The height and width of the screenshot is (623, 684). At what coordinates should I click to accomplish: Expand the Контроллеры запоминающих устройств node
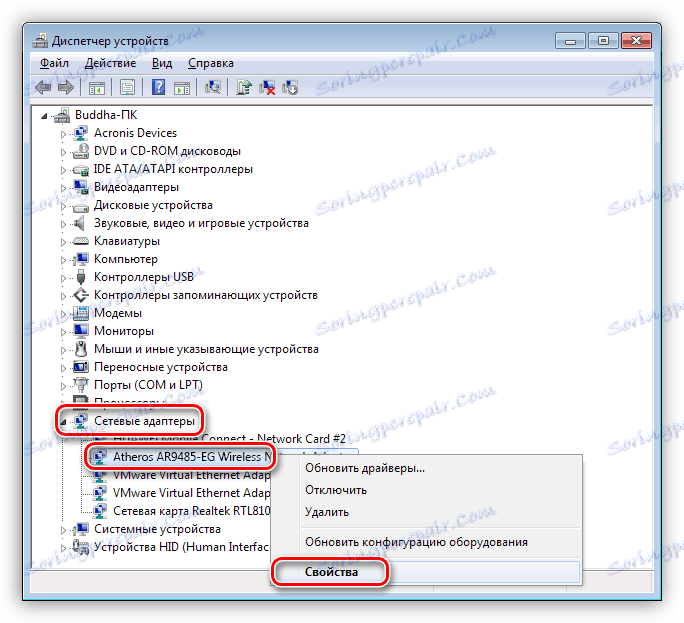tap(63, 296)
